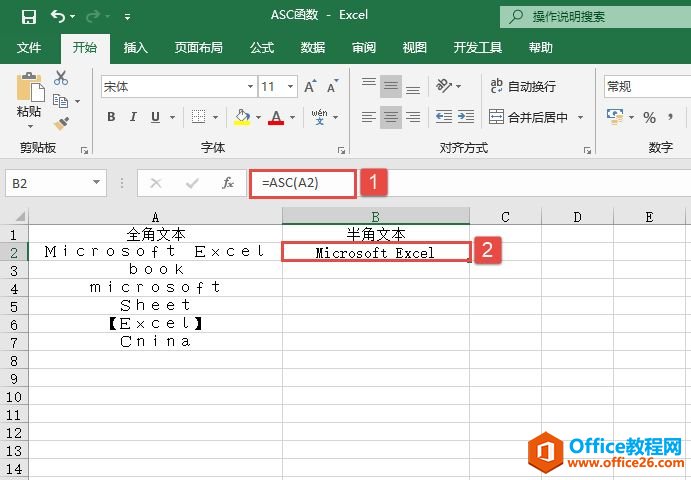Align text left
This screenshot has height=480, width=691.
point(369,117)
